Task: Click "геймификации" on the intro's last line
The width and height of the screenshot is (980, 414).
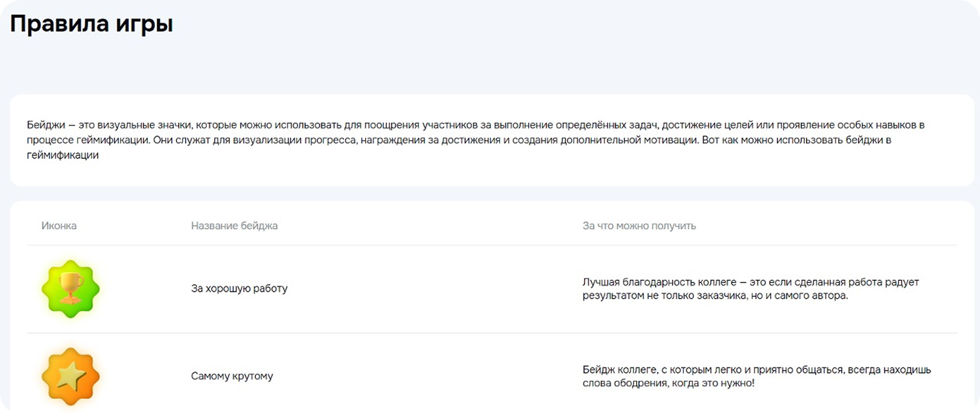Action: point(62,155)
